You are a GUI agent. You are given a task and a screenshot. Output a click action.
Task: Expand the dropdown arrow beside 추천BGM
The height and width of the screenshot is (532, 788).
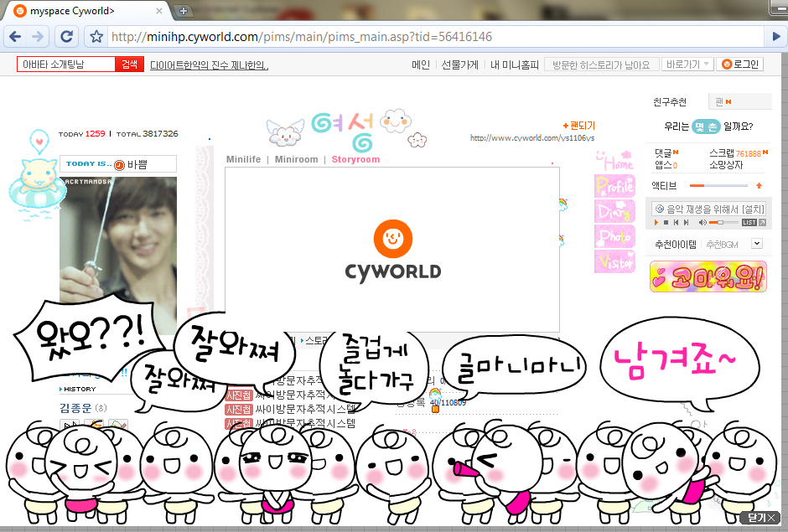pos(757,244)
